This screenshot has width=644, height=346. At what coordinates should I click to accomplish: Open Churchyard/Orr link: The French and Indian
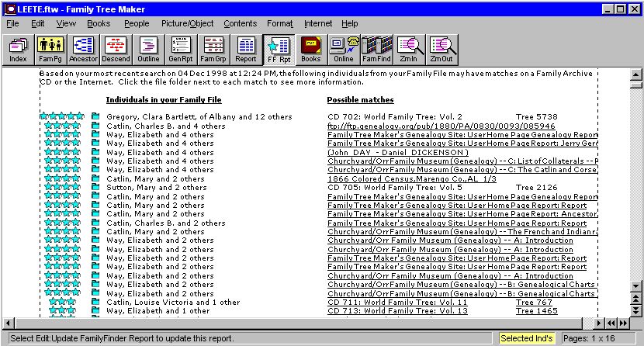point(462,231)
